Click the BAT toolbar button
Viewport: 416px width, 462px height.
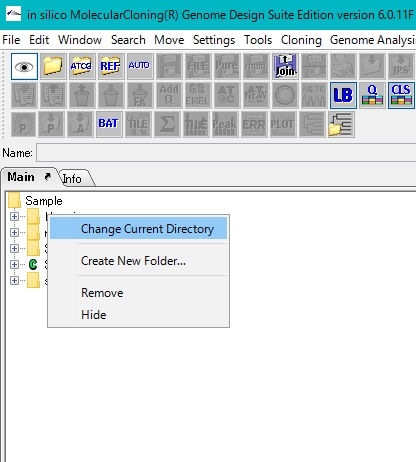(x=109, y=124)
